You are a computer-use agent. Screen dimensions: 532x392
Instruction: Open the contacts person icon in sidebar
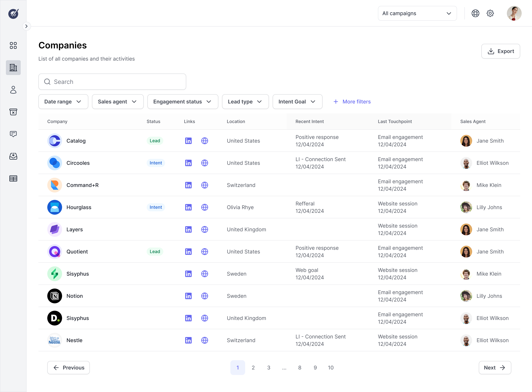click(13, 90)
